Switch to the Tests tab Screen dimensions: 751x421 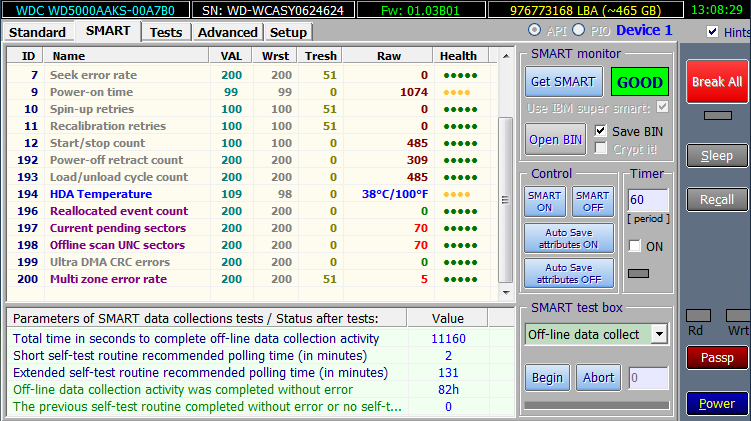[166, 32]
